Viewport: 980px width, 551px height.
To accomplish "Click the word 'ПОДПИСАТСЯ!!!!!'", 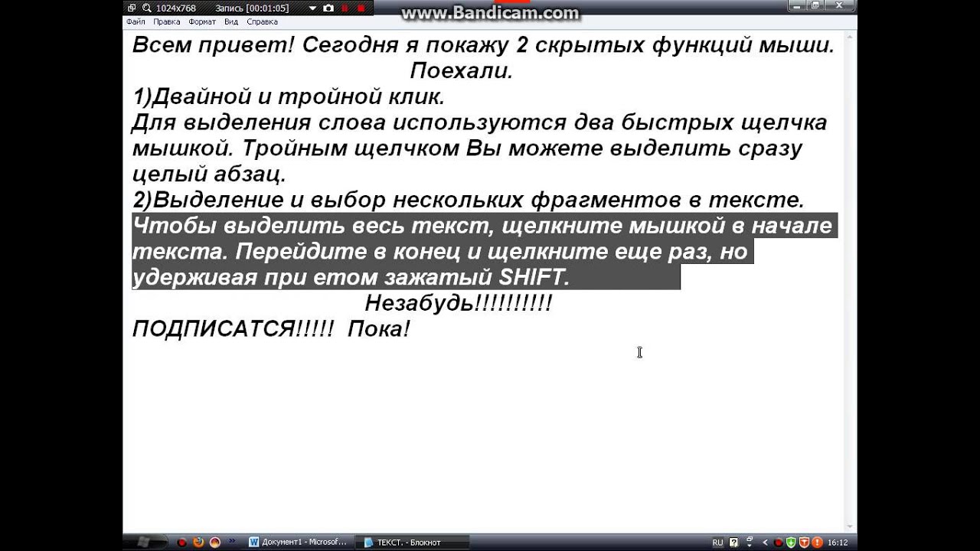I will [233, 329].
